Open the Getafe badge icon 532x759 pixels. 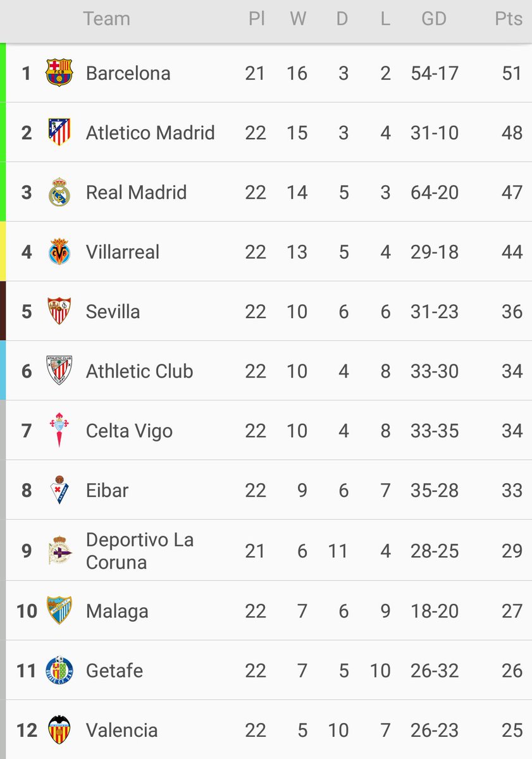(59, 670)
